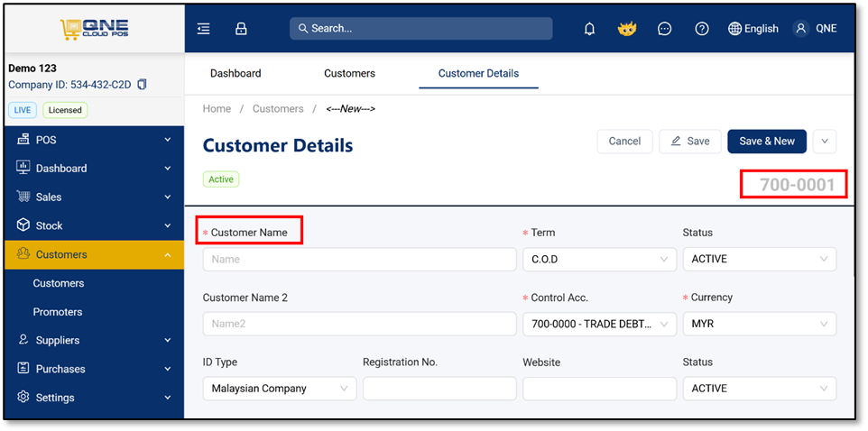Open more save options arrow button
Screen dimensions: 868x431
825,141
